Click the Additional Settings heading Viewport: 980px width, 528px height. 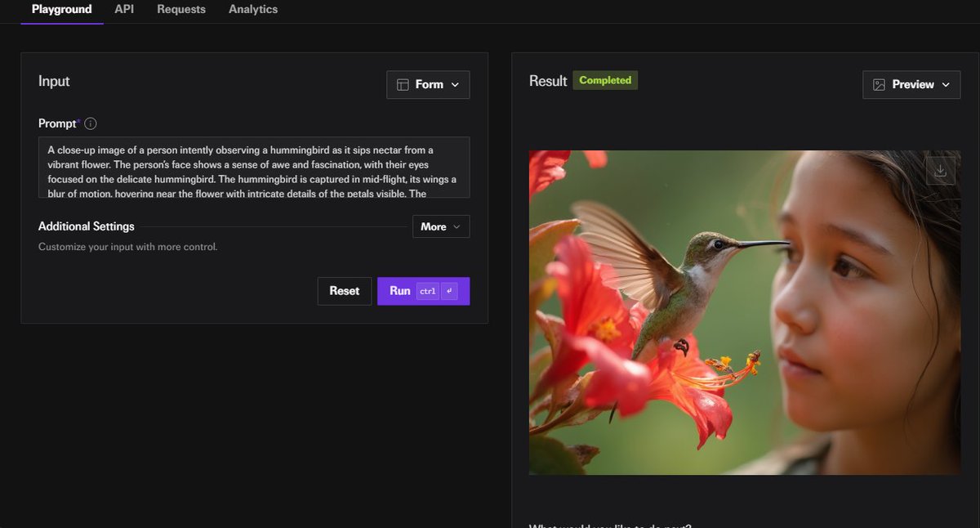coord(87,226)
